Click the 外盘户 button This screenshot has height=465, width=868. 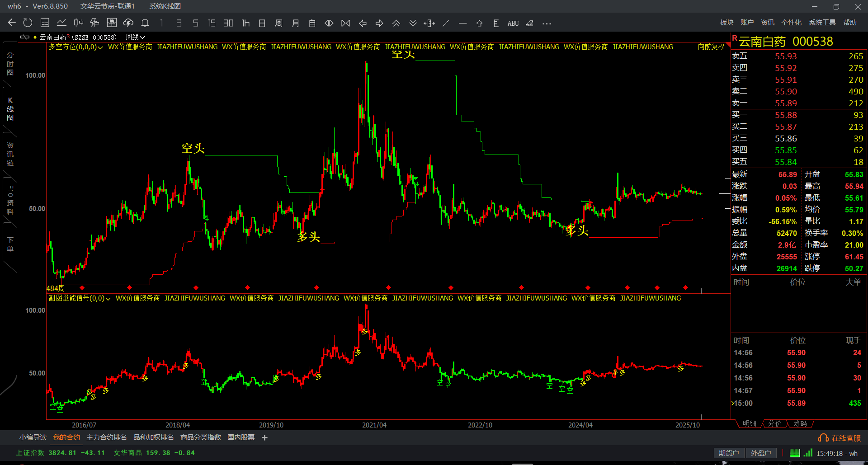(760, 453)
